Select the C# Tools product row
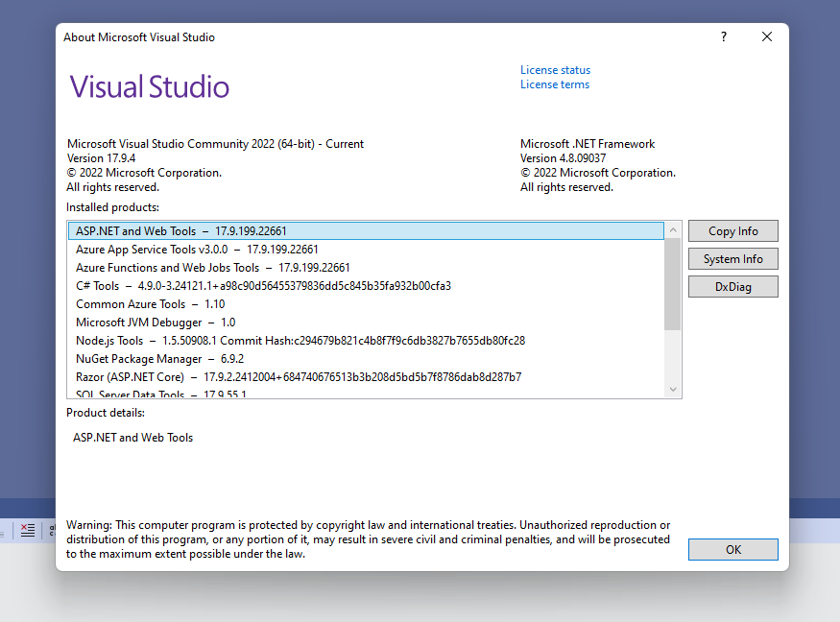 (366, 285)
